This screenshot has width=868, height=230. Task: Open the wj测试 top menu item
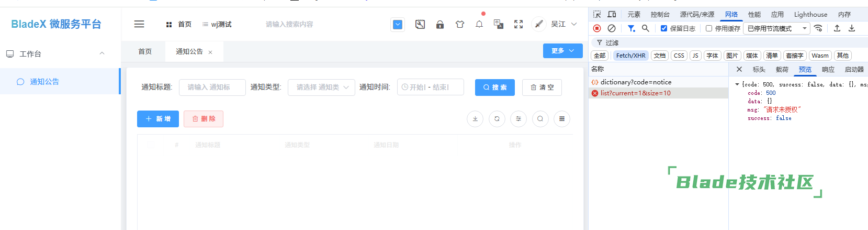coord(217,25)
